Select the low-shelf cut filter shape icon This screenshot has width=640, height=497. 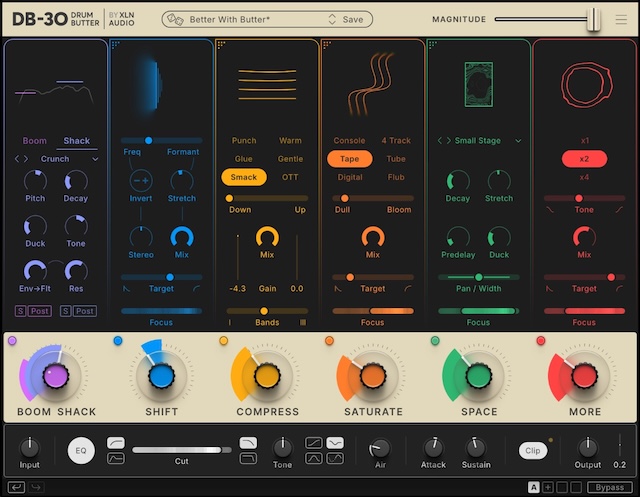[x=115, y=458]
